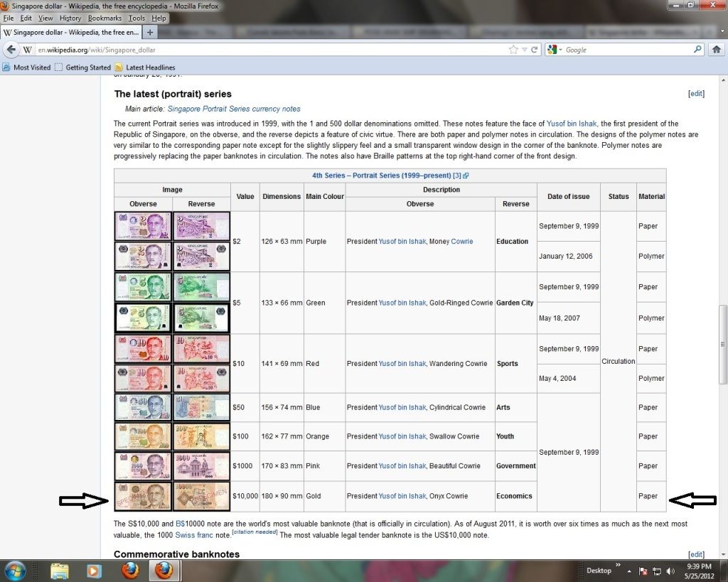Expand the Desktop toolbar chevron
728x582 pixels.
pos(618,565)
